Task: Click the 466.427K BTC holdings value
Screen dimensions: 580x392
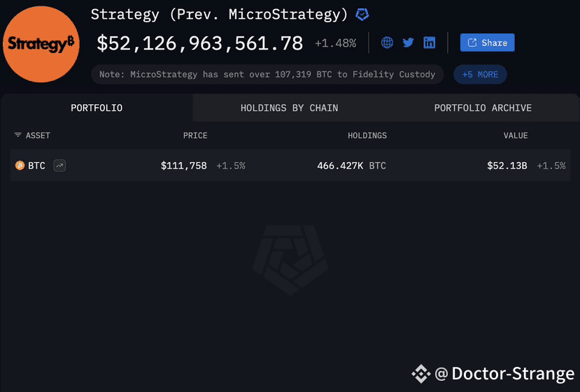Action: click(x=351, y=166)
